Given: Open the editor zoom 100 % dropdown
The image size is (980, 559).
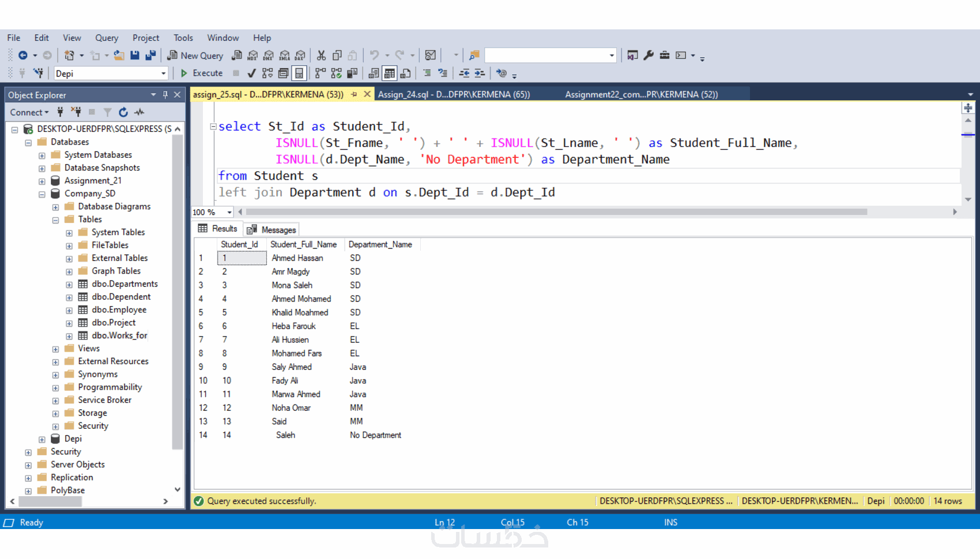Looking at the screenshot, I should (229, 212).
